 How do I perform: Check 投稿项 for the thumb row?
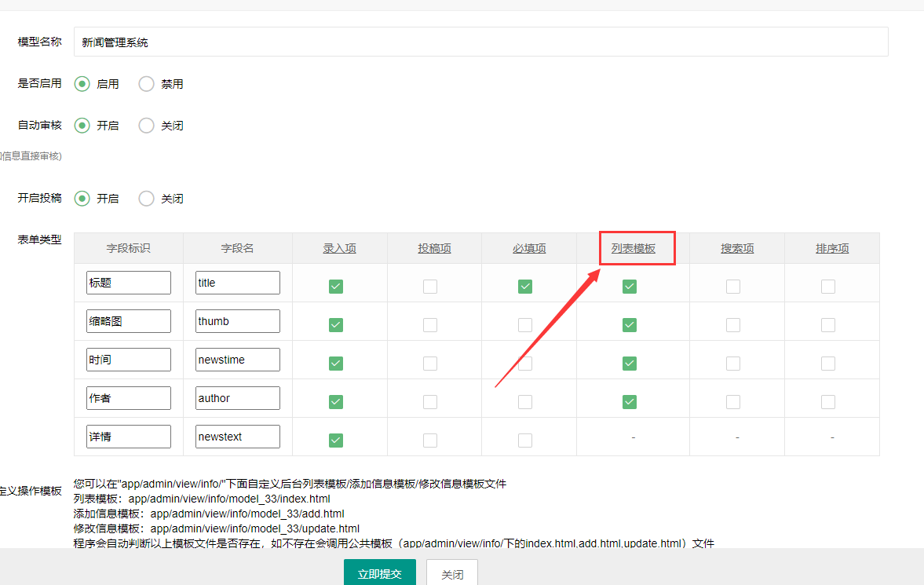pyautogui.click(x=430, y=325)
